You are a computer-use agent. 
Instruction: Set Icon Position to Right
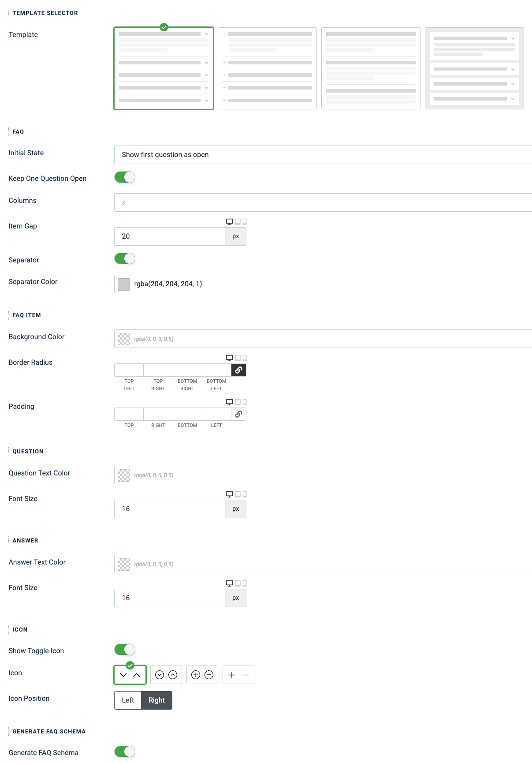pos(156,700)
